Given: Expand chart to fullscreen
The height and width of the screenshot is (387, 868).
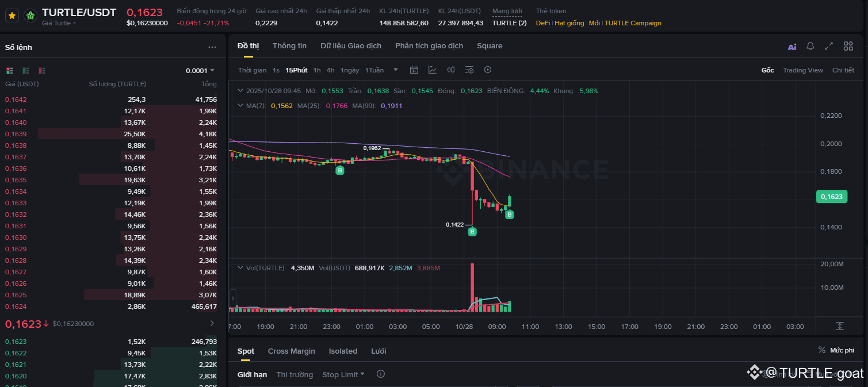Looking at the screenshot, I should click(x=829, y=47).
